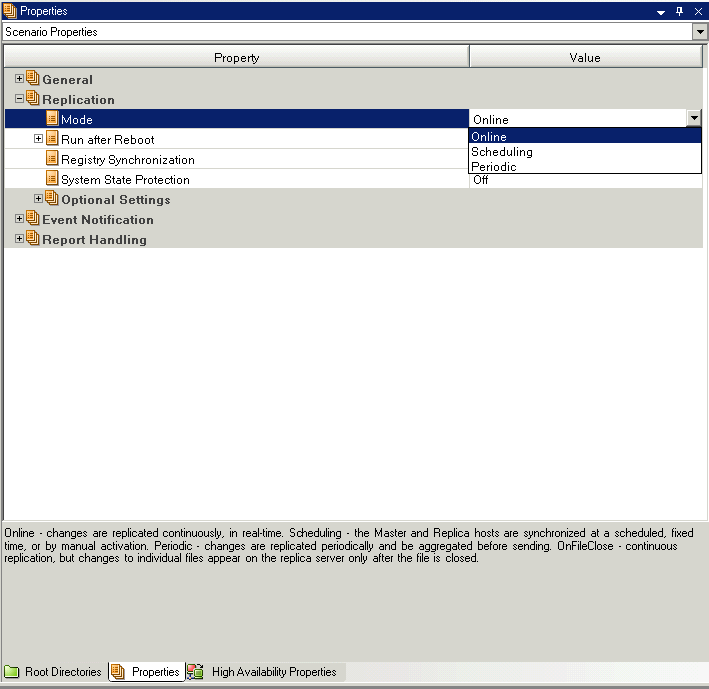Choose Periodic from the Mode list
Viewport: 709px width, 689px height.
(585, 166)
